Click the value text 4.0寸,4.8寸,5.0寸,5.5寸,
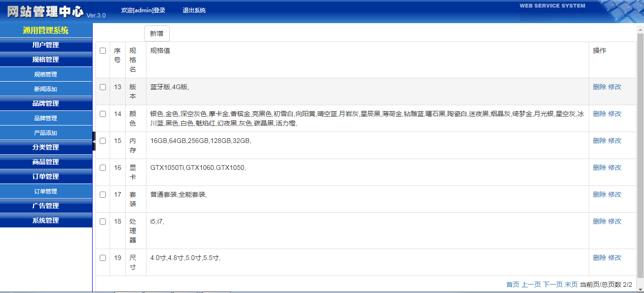Viewport: 644px width, 293px height. 185,258
